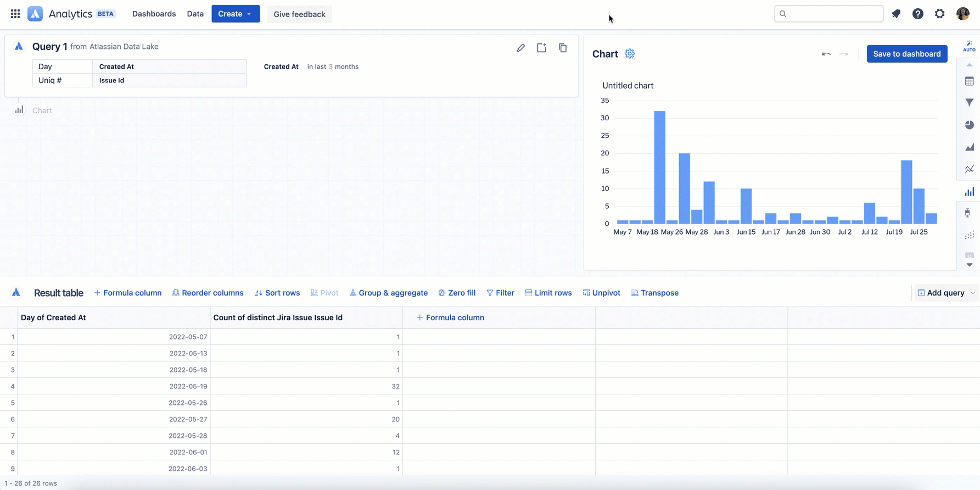Select the pie chart type

pyautogui.click(x=970, y=125)
